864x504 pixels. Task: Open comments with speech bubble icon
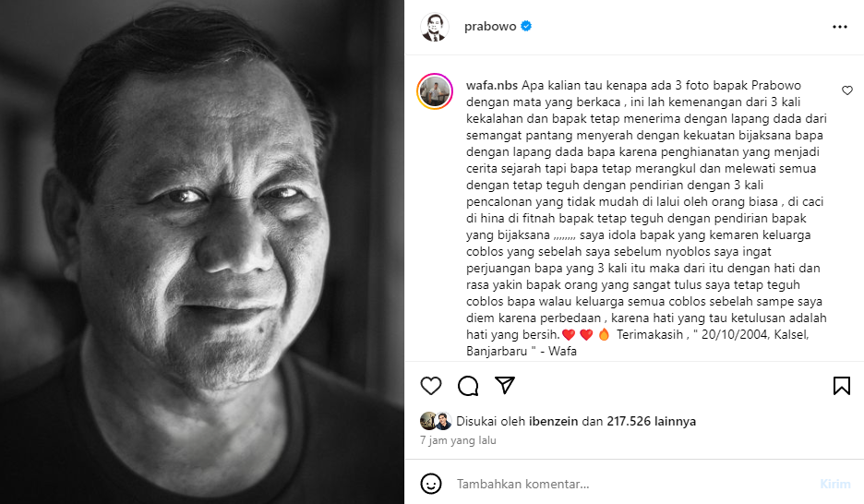(468, 386)
